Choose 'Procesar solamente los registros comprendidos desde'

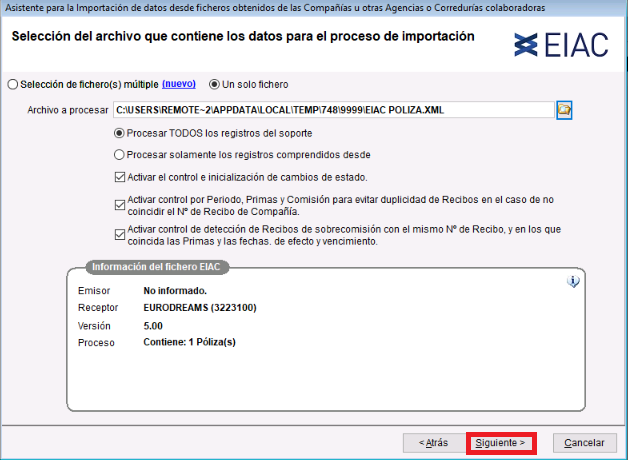tap(119, 155)
